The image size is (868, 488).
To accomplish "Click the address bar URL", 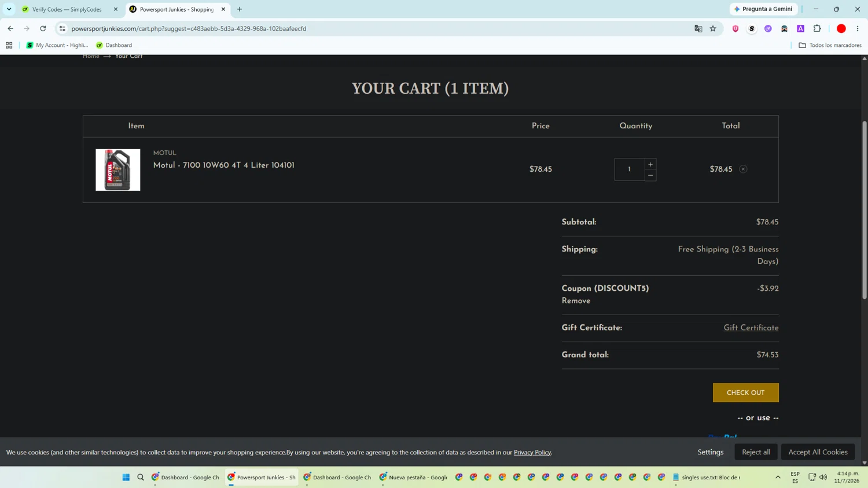I will pos(189,28).
